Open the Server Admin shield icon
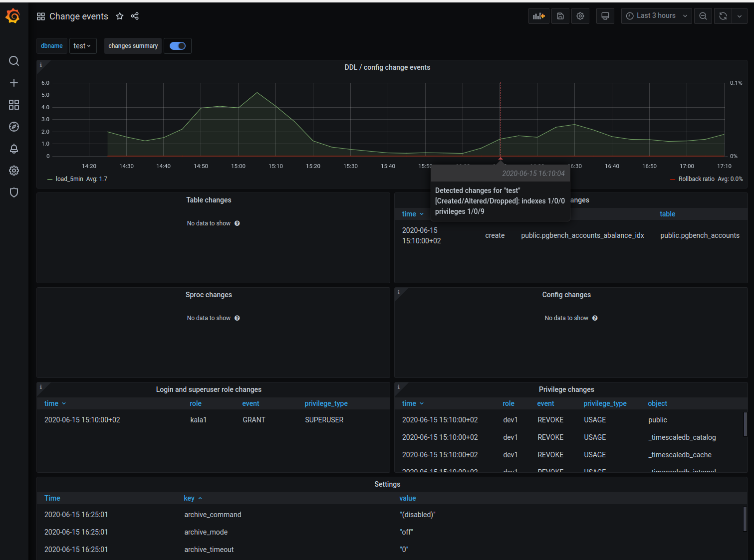This screenshot has height=560, width=754. click(x=14, y=192)
